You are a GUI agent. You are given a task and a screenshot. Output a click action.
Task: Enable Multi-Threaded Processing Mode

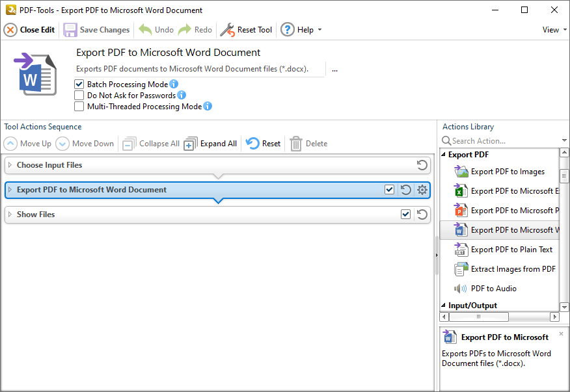pyautogui.click(x=79, y=107)
